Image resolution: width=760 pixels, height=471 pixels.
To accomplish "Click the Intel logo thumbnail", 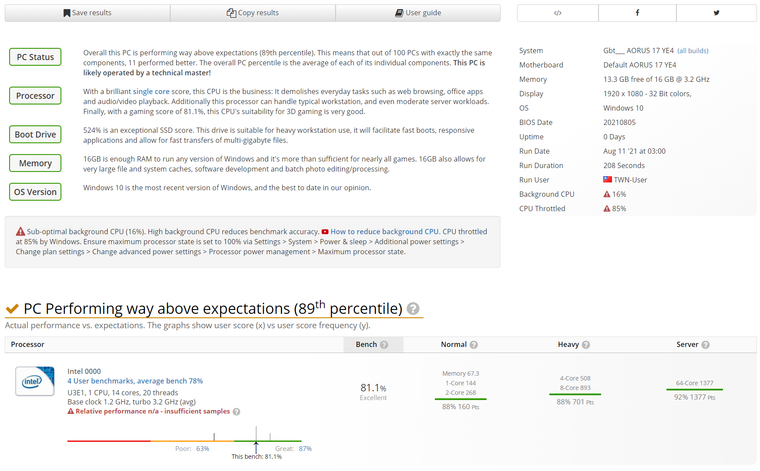I will coord(35,381).
